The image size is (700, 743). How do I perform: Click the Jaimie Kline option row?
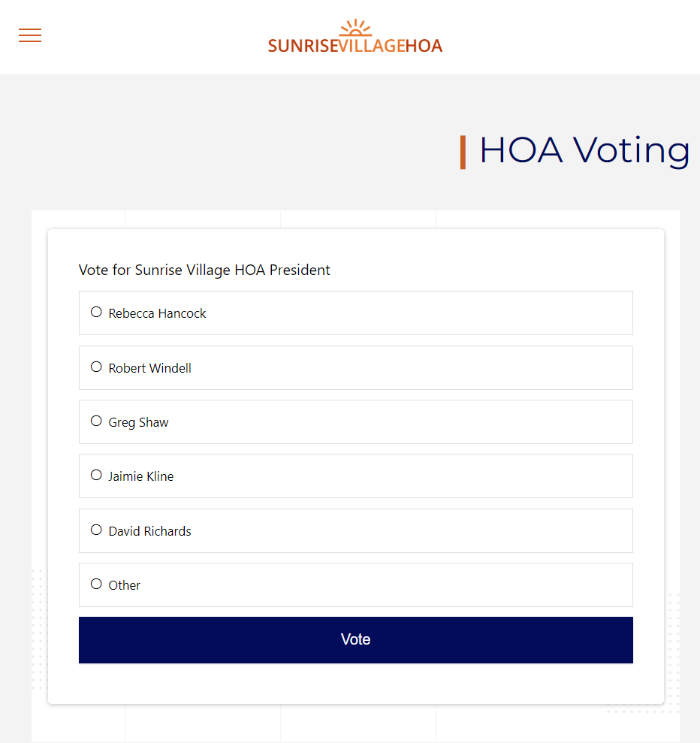355,476
